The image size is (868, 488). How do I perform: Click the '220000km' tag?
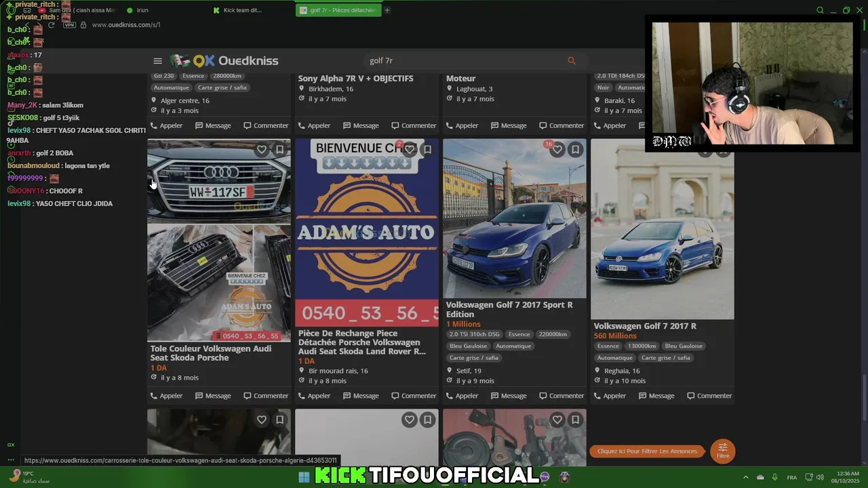[x=553, y=334]
